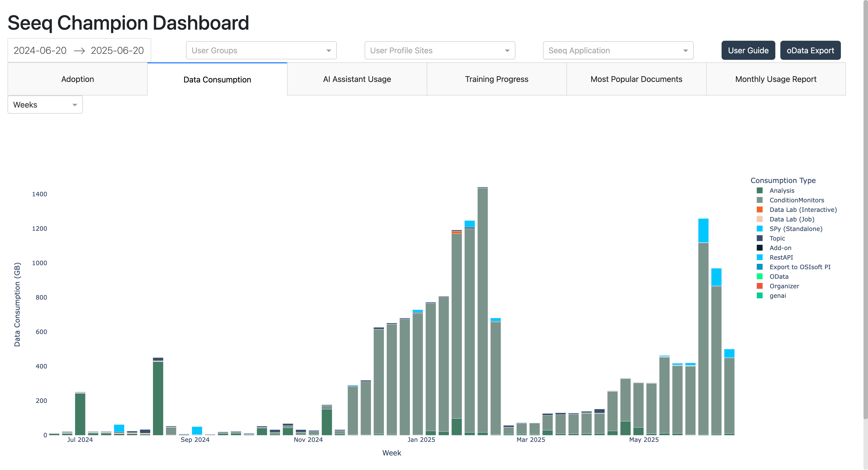868x470 pixels.
Task: Toggle Data Lab (Interactive) legend swatch
Action: coord(759,210)
